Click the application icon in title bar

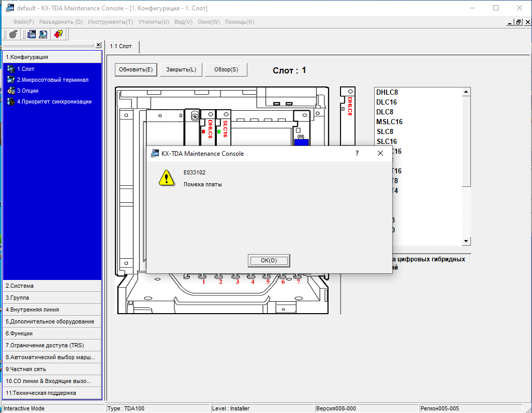10,8
